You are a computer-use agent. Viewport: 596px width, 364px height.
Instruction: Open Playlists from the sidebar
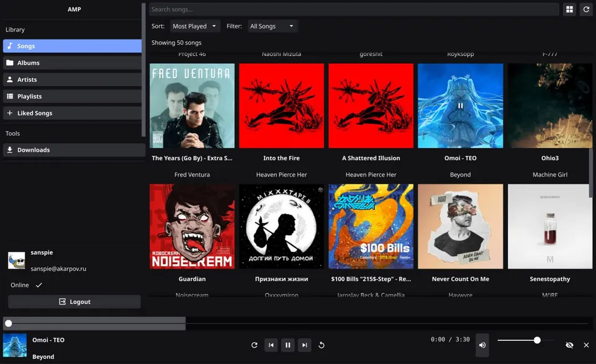(x=72, y=96)
